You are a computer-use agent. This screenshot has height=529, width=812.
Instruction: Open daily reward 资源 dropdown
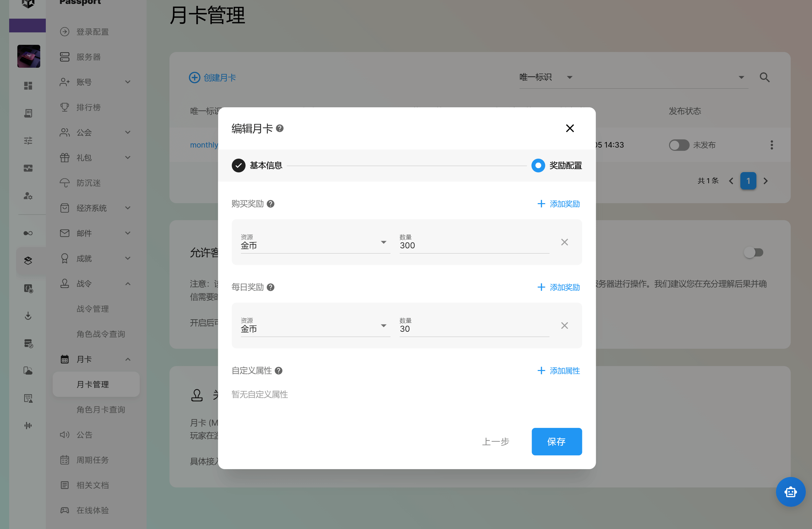pos(315,328)
